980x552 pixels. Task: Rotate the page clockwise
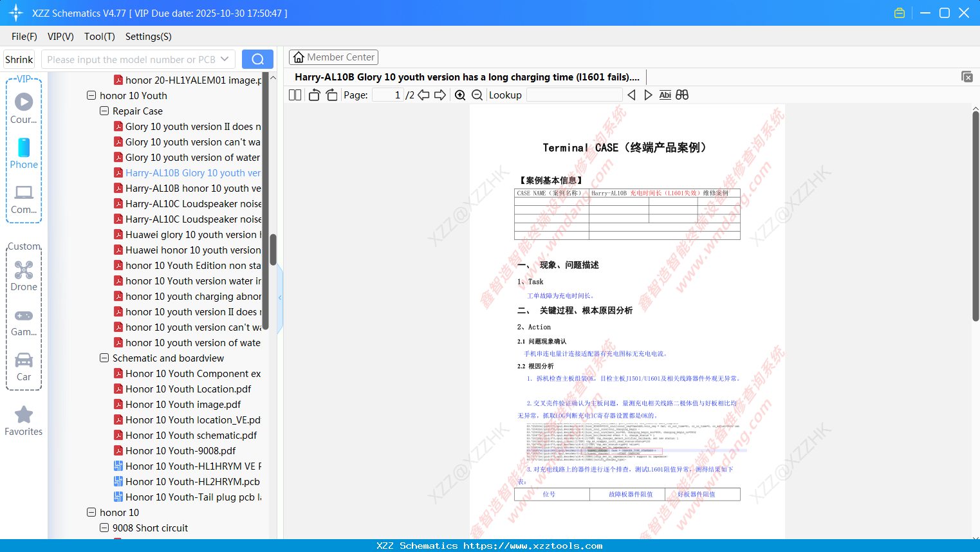[331, 95]
